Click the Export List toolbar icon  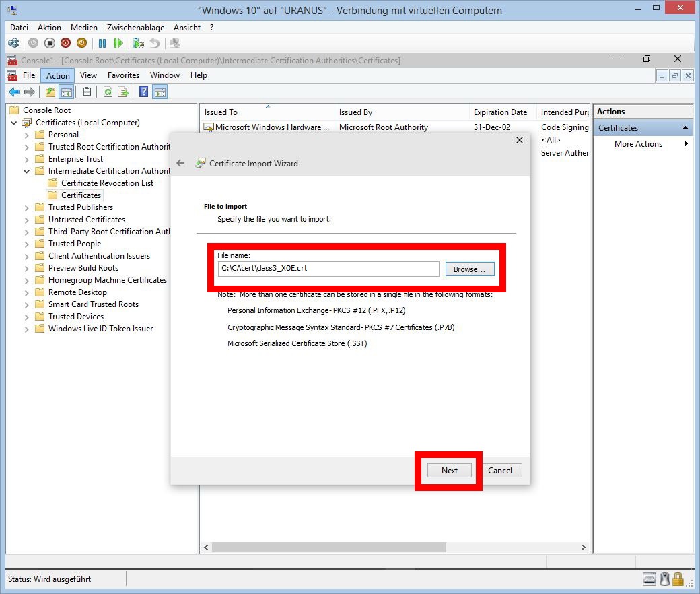pos(123,92)
